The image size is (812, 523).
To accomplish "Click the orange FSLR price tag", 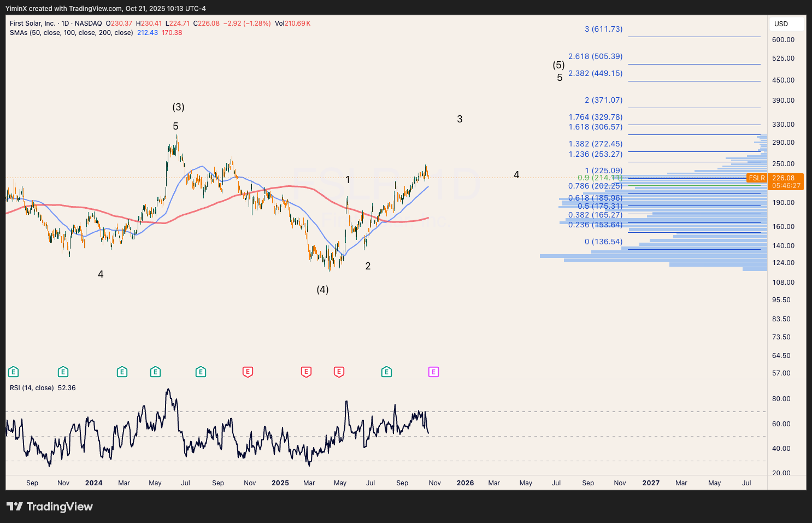I will (757, 178).
